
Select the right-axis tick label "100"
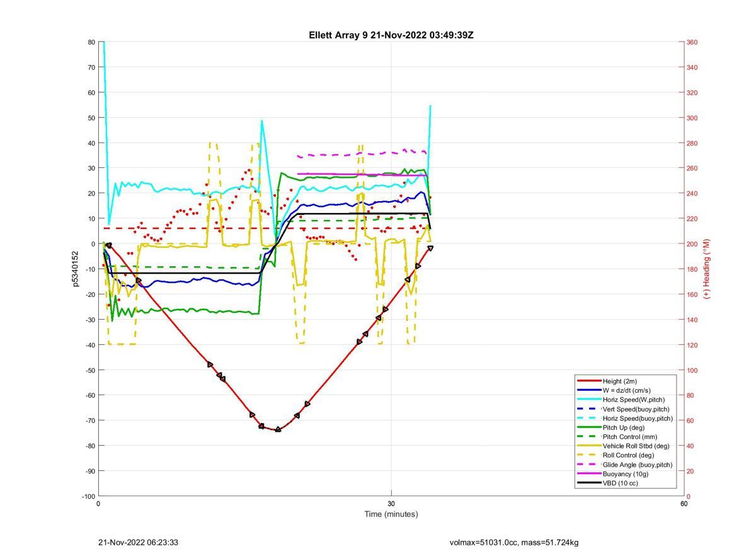(x=692, y=370)
